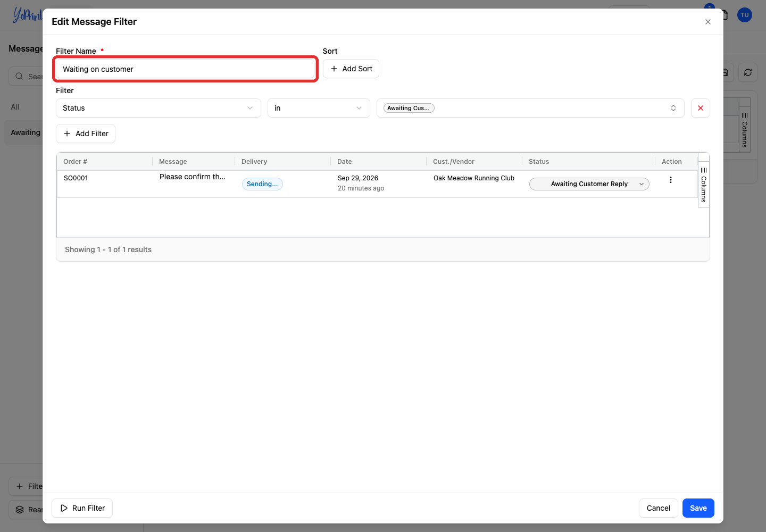Click the refresh icon in background page
This screenshot has width=766, height=532.
click(748, 72)
